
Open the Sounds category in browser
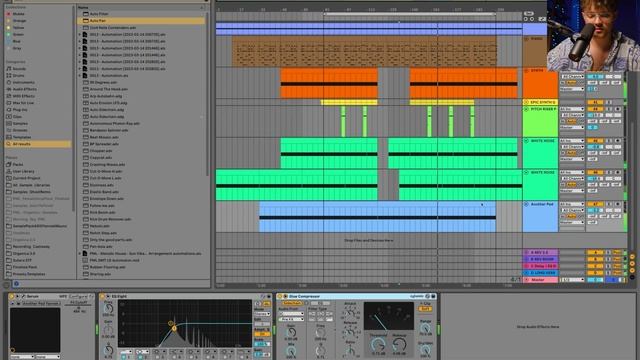coord(18,69)
